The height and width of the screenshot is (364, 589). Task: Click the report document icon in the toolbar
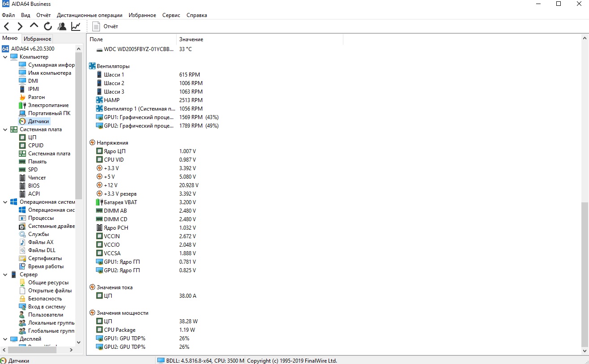96,26
